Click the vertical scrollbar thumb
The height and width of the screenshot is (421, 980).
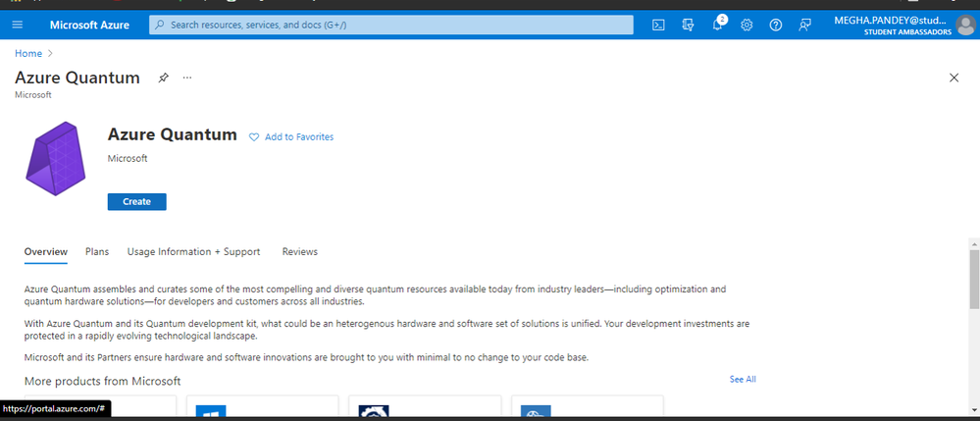pyautogui.click(x=974, y=279)
